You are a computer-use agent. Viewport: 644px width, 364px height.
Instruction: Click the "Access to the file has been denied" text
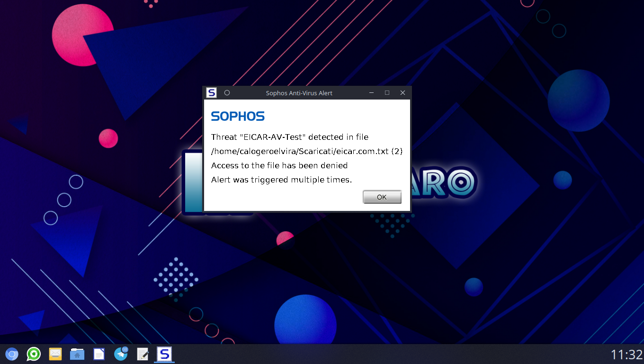pyautogui.click(x=279, y=165)
